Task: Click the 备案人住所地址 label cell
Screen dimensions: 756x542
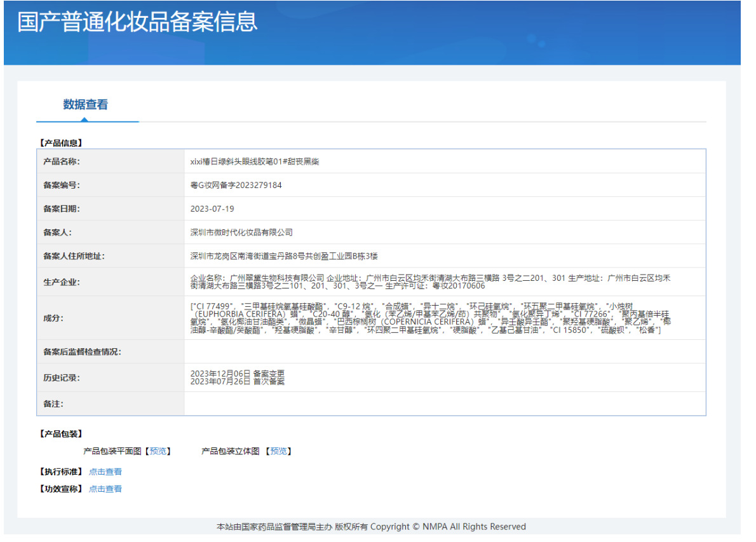Action: click(111, 255)
